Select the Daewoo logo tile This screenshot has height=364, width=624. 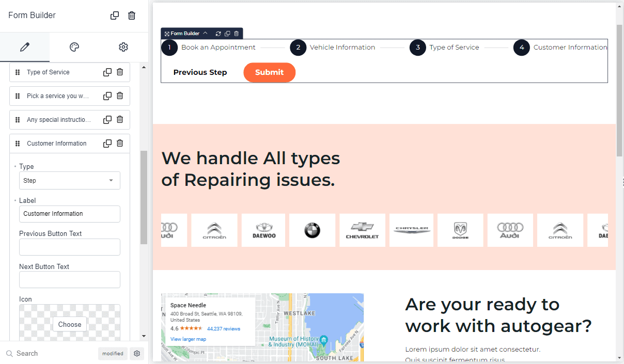[264, 230]
